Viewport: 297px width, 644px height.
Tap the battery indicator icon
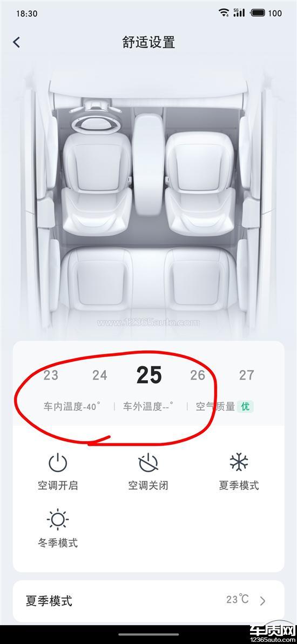pos(258,13)
